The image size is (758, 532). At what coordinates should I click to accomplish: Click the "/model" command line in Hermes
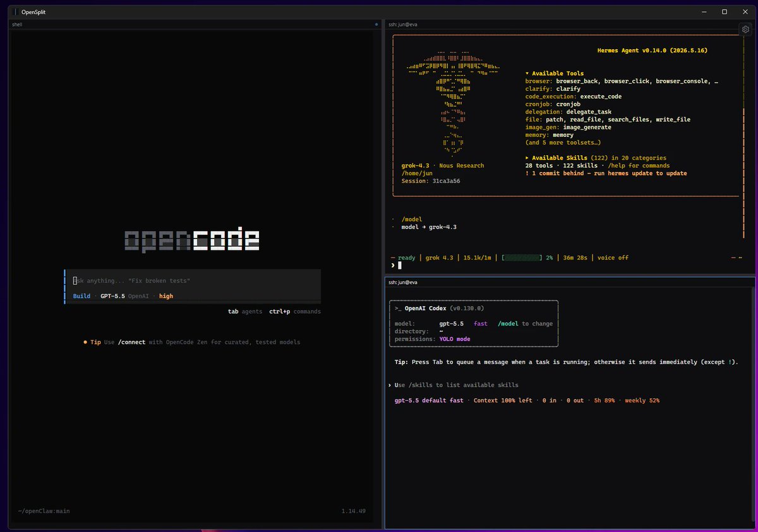point(411,220)
